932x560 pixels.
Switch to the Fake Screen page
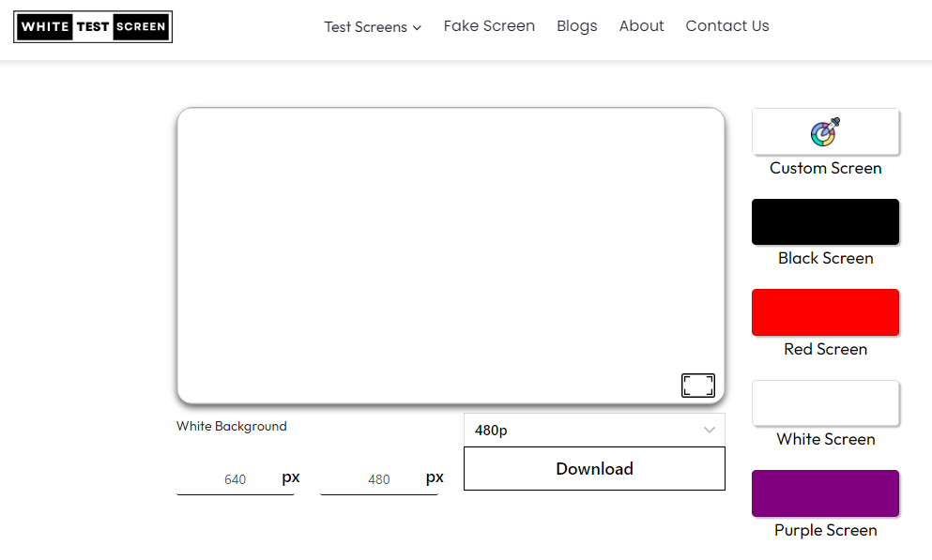[489, 26]
